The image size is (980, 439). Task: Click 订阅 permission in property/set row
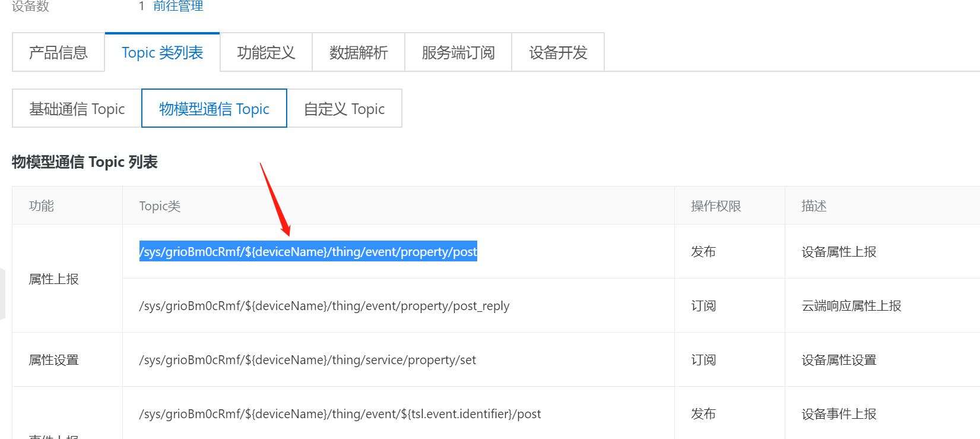[703, 359]
